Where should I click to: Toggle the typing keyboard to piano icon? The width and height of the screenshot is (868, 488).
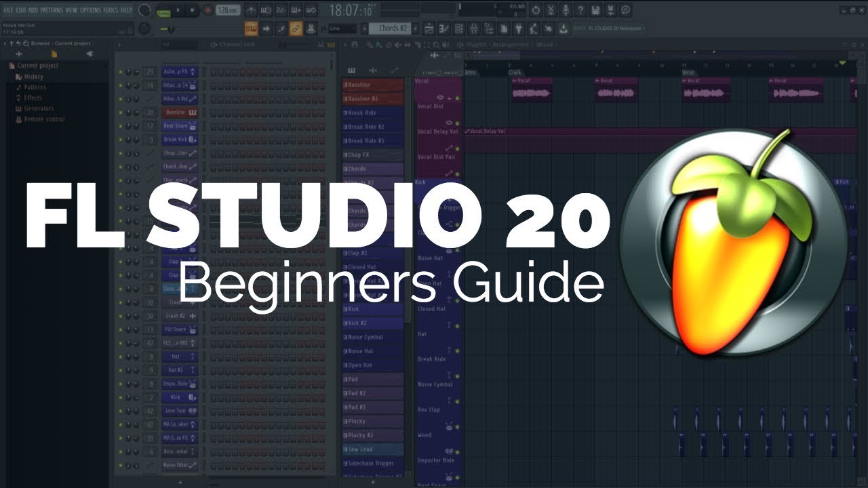click(251, 28)
